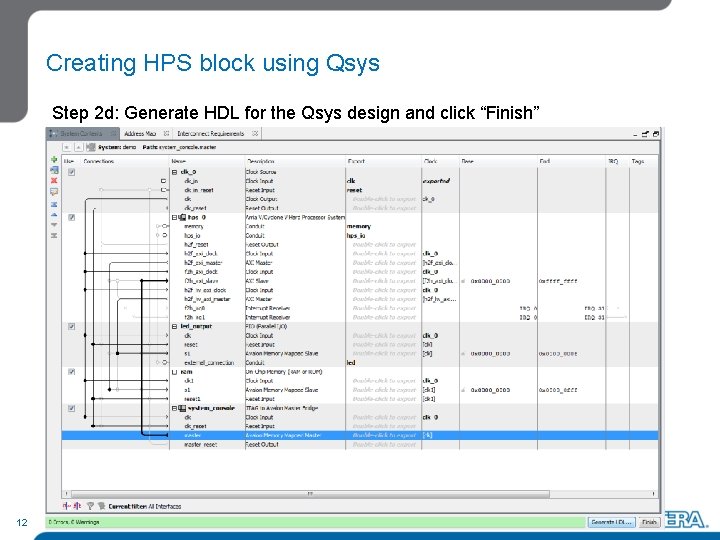
Task: Toggle the Use checkbox for led_output
Action: point(72,326)
